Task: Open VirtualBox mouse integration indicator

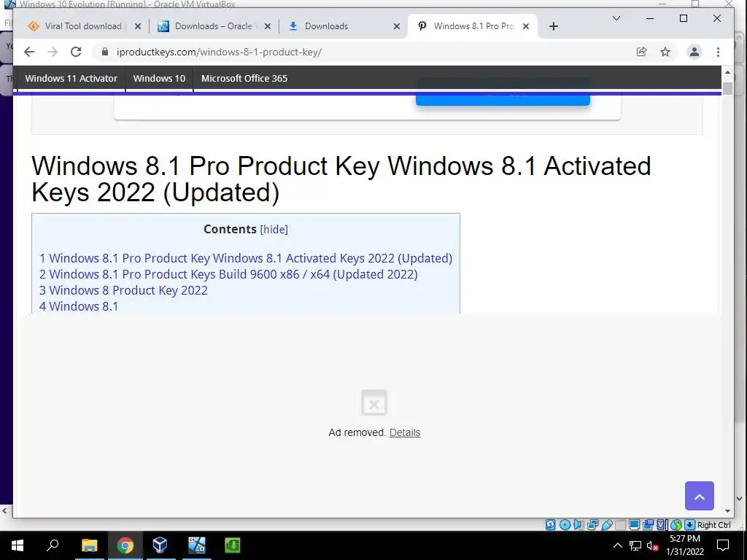Action: (x=676, y=525)
